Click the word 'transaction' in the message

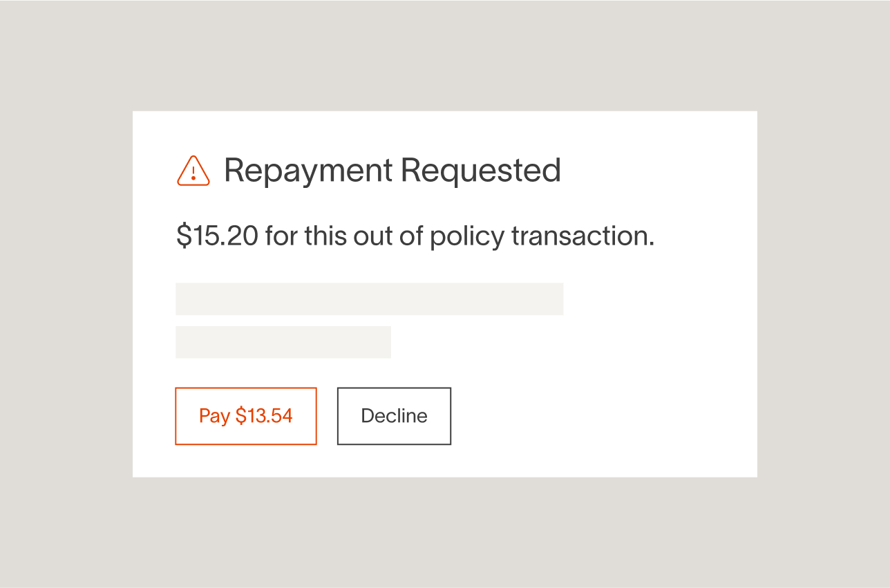(582, 236)
